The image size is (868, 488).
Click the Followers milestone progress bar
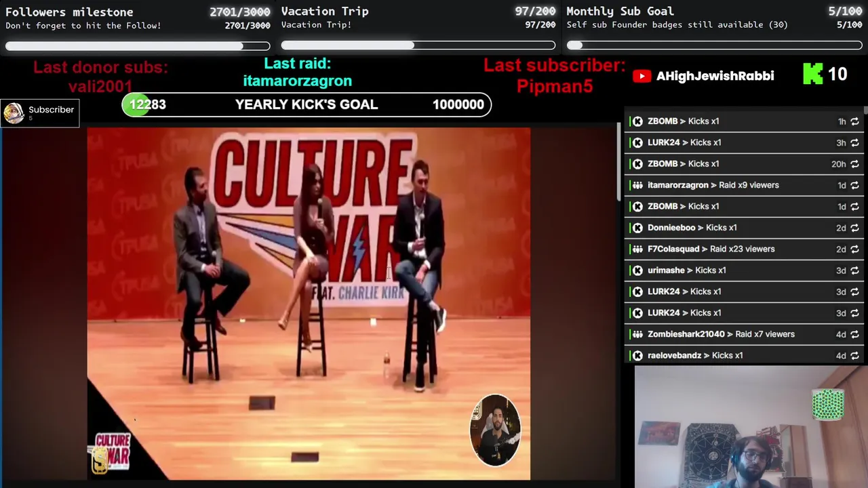click(x=138, y=46)
